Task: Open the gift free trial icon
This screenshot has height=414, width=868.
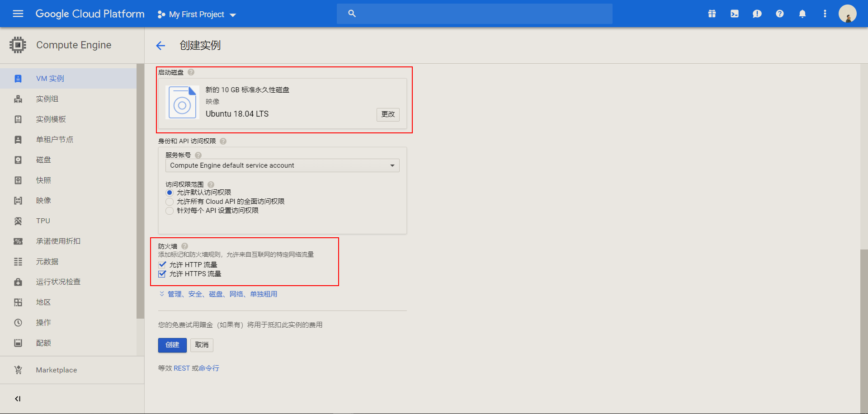Action: [712, 14]
